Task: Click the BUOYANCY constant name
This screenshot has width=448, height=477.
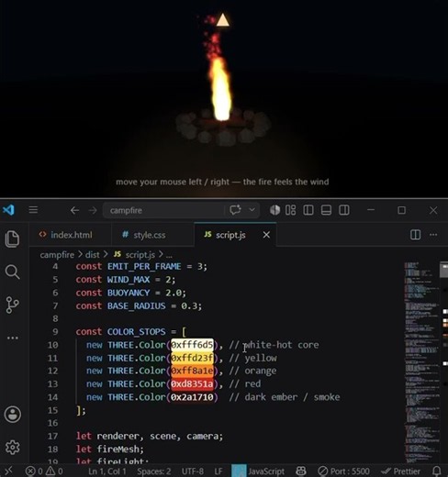Action: 129,293
